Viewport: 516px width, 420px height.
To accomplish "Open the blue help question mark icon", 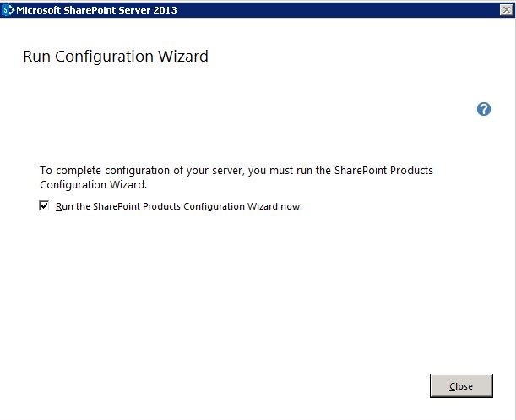I will 484,109.
